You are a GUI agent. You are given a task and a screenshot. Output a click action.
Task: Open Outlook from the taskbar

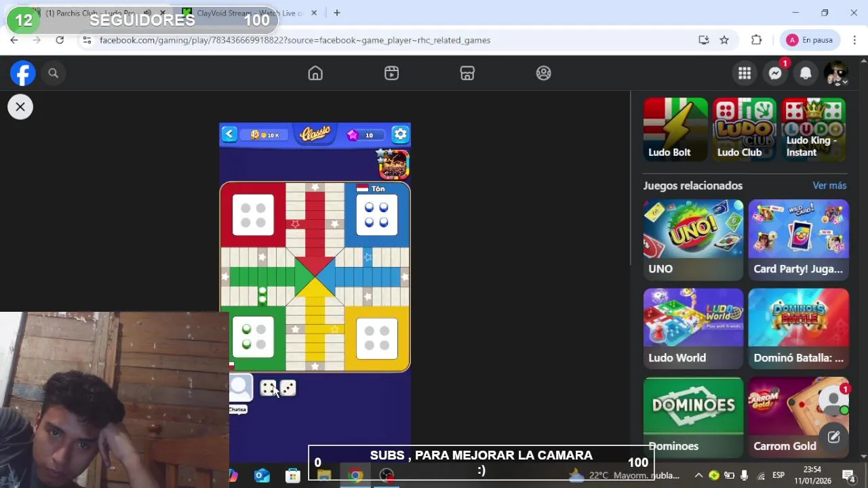pyautogui.click(x=262, y=476)
